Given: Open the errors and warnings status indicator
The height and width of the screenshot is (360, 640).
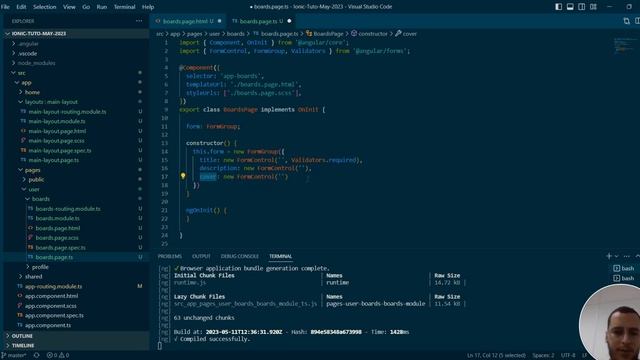Looking at the screenshot, I should click(x=58, y=355).
